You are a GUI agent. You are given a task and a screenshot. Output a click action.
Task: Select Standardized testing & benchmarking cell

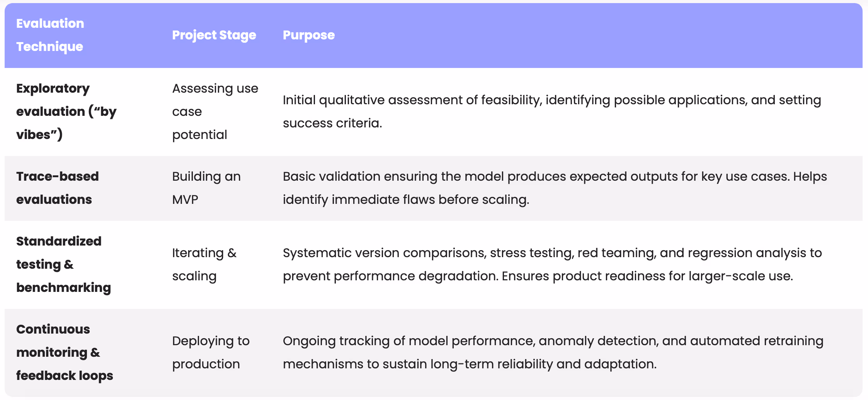(63, 264)
